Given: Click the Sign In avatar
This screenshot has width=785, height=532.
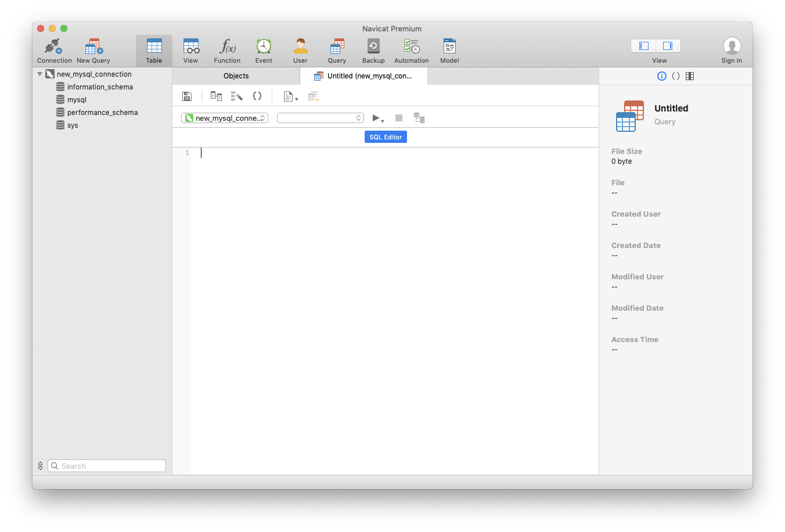Looking at the screenshot, I should [x=732, y=46].
